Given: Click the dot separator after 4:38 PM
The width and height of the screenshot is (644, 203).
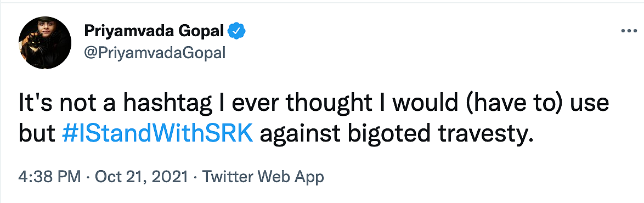Looking at the screenshot, I should [87, 178].
